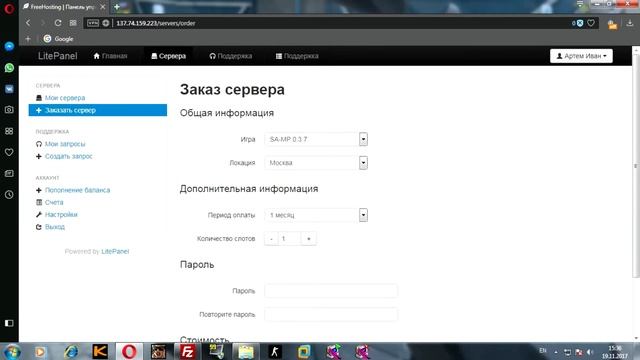
Task: Open Speed Dial start page button
Action: coord(73,23)
